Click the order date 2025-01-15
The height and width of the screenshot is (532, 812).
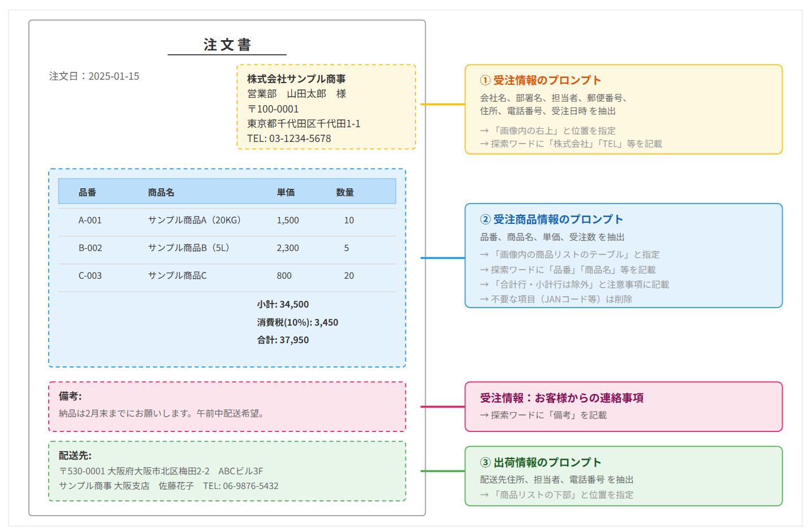[x=94, y=75]
